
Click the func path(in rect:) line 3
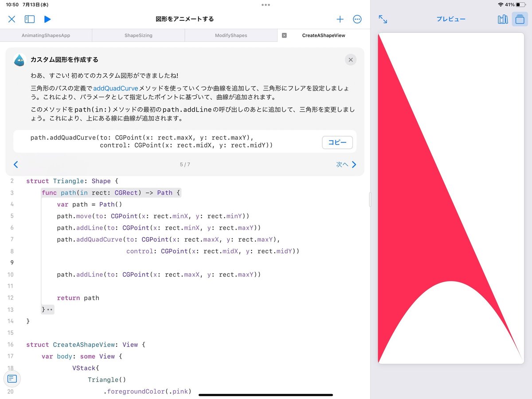[111, 192]
